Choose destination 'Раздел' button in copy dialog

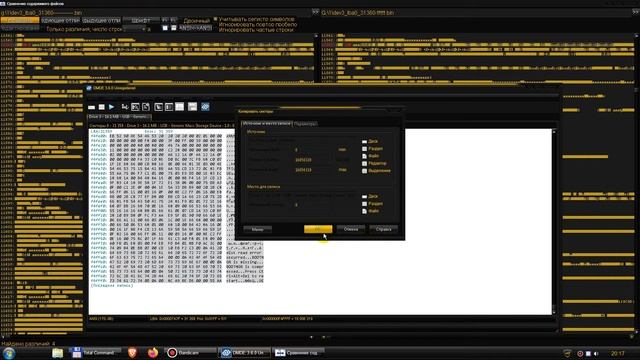coord(372,204)
